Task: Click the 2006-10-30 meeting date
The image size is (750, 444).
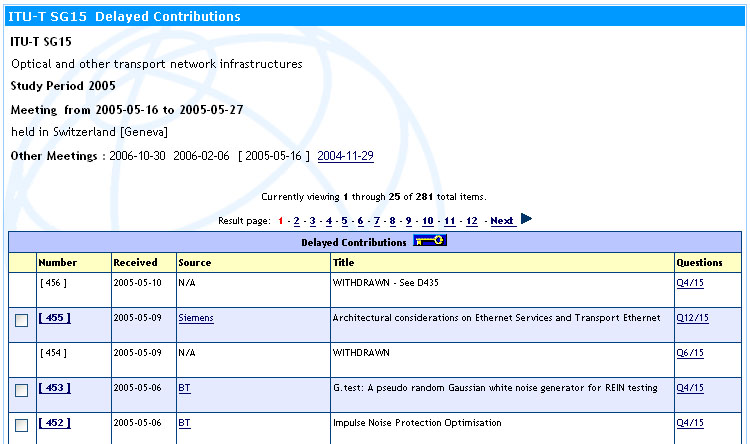Action: 137,156
